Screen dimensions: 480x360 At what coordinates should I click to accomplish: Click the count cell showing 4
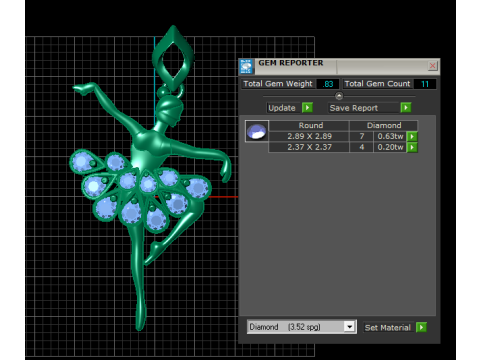click(361, 147)
